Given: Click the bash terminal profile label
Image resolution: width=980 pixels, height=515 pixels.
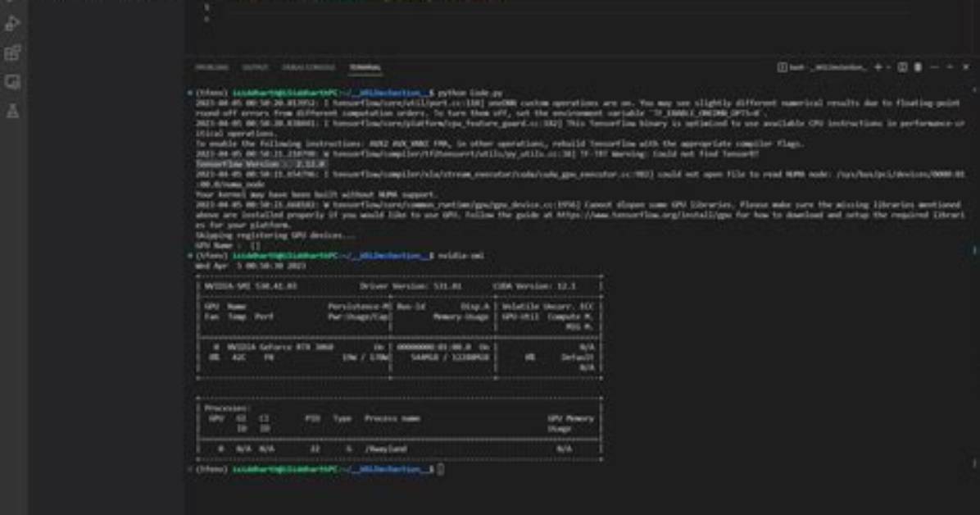Looking at the screenshot, I should click(x=823, y=67).
